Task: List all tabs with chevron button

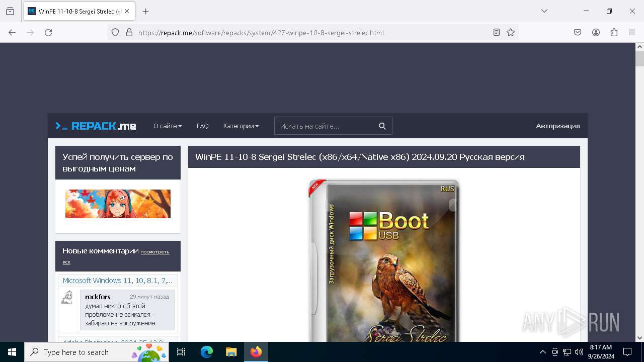Action: [544, 11]
